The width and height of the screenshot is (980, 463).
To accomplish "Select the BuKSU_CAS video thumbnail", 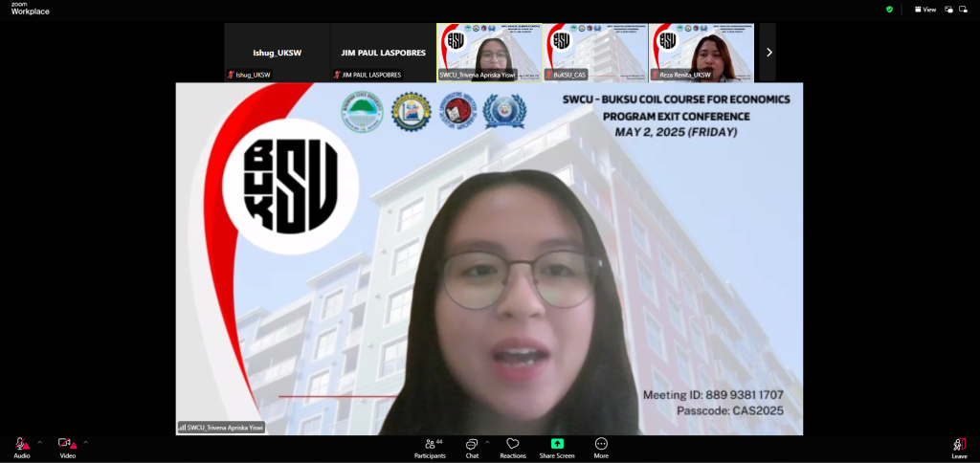I will click(x=594, y=53).
